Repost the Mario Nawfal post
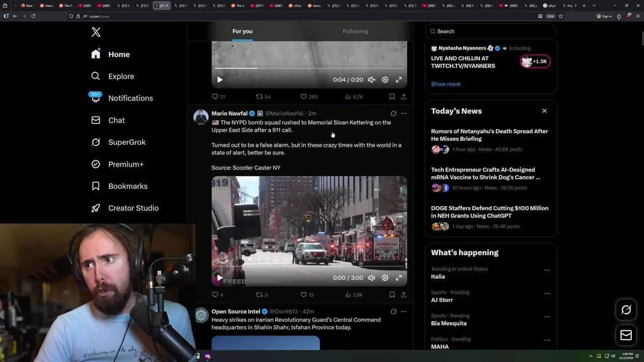The height and width of the screenshot is (362, 644). coord(262,295)
